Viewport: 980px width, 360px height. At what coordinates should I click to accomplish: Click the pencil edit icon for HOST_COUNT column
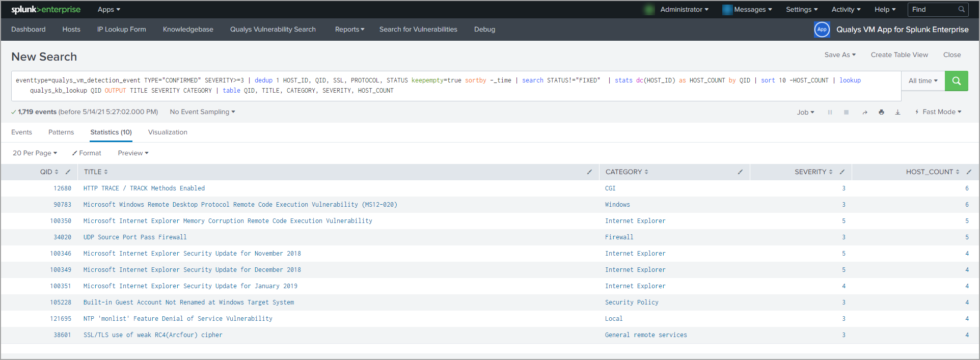coord(969,172)
